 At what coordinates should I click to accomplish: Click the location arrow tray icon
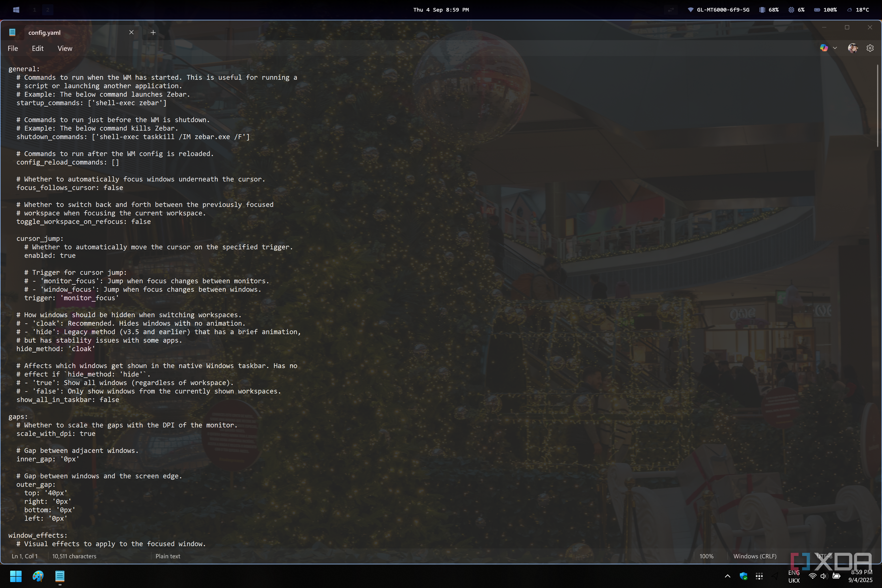point(775,576)
